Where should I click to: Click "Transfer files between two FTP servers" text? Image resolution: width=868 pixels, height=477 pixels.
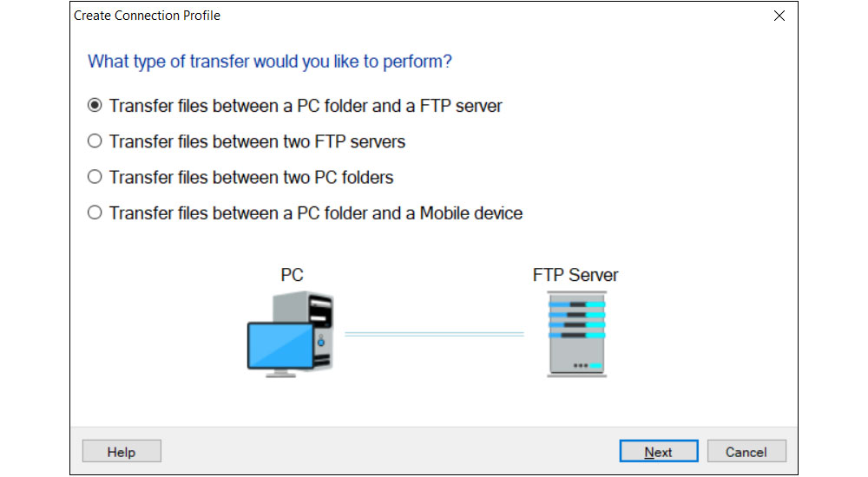257,141
